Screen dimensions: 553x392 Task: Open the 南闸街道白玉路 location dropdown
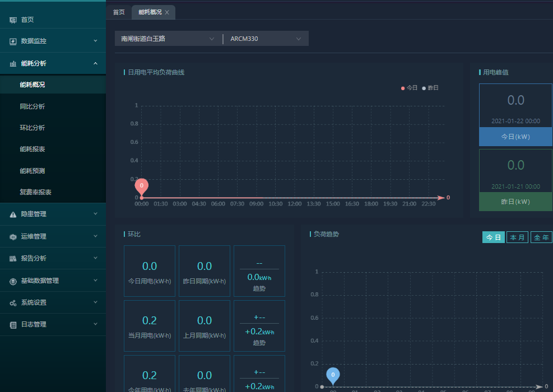click(x=168, y=39)
